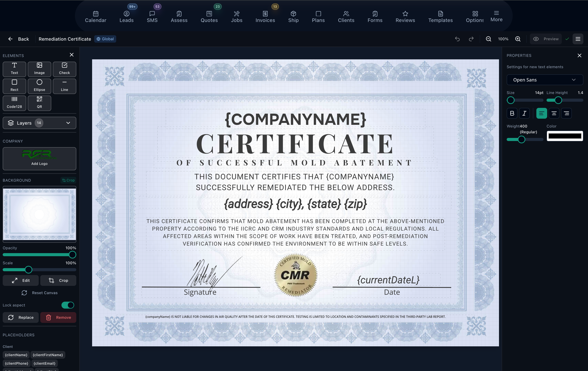The width and height of the screenshot is (588, 371).
Task: Insert the {clientFirstName} placeholder
Action: pyautogui.click(x=48, y=355)
